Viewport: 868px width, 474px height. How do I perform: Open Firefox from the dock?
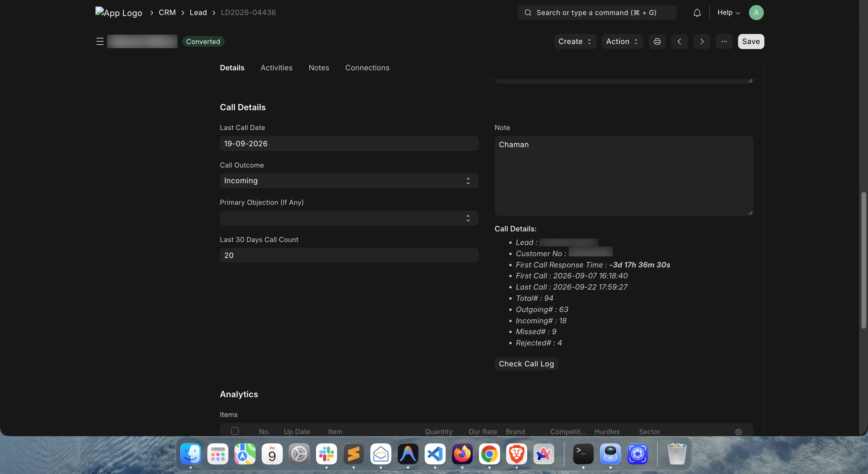[x=462, y=454]
